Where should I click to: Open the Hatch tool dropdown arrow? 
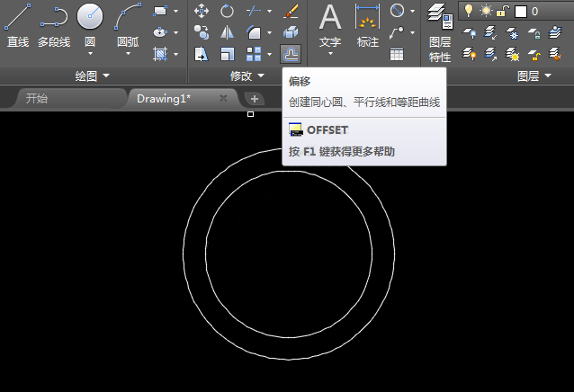click(x=176, y=55)
